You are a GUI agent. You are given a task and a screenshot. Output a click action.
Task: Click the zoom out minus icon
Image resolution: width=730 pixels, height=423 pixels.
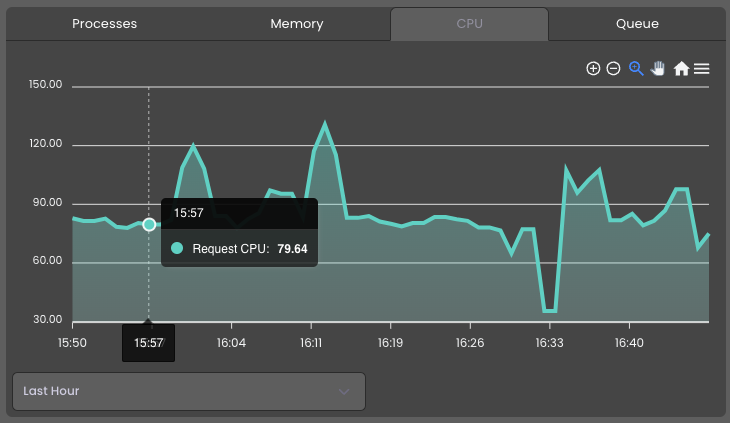pyautogui.click(x=613, y=69)
